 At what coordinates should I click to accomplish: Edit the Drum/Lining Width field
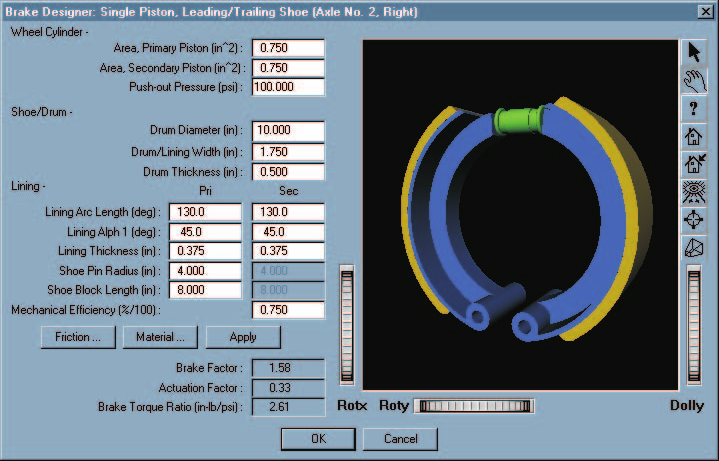tap(288, 152)
